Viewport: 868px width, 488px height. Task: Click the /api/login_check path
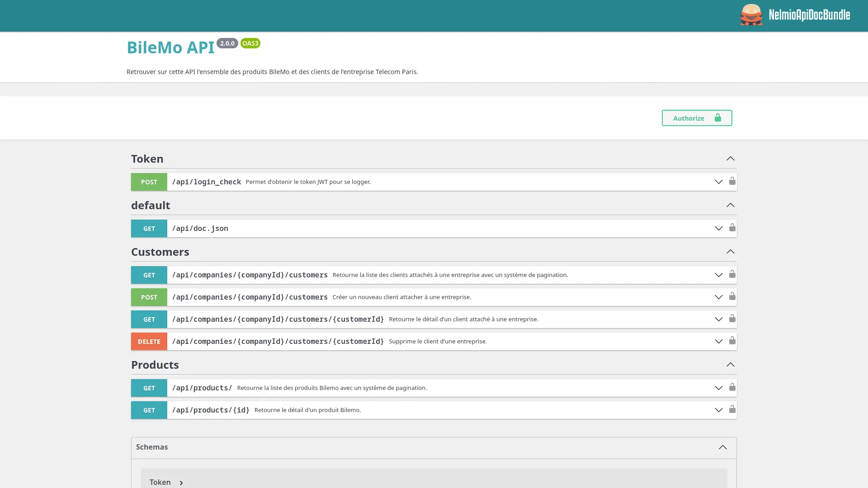(207, 182)
